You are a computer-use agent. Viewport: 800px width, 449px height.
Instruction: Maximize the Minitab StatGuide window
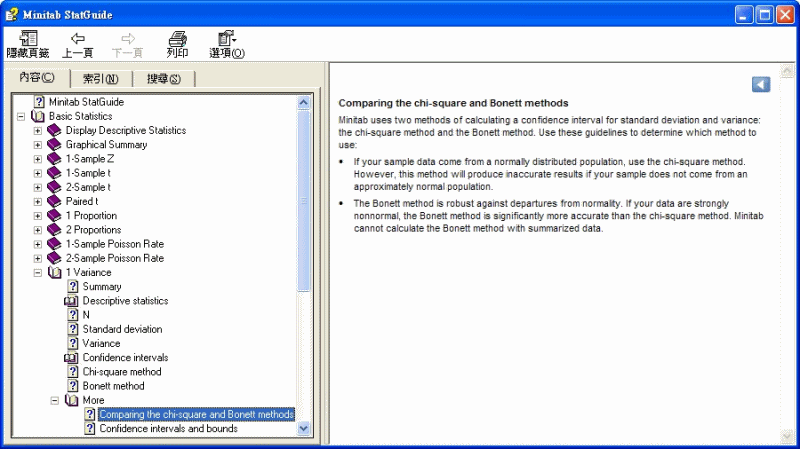click(x=765, y=15)
